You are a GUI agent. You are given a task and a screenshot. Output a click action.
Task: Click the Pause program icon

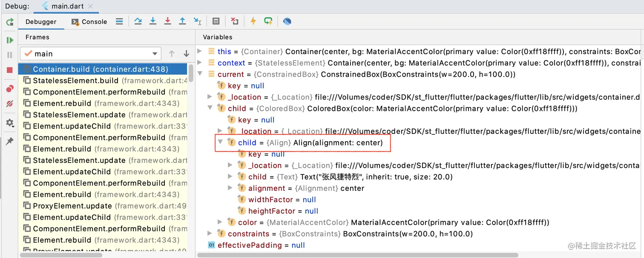click(9, 55)
